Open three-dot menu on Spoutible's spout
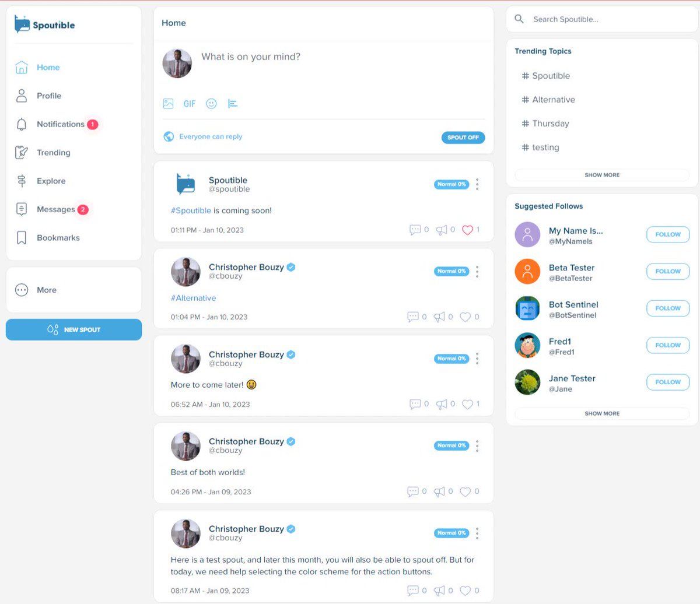Image resolution: width=700 pixels, height=604 pixels. click(x=477, y=184)
